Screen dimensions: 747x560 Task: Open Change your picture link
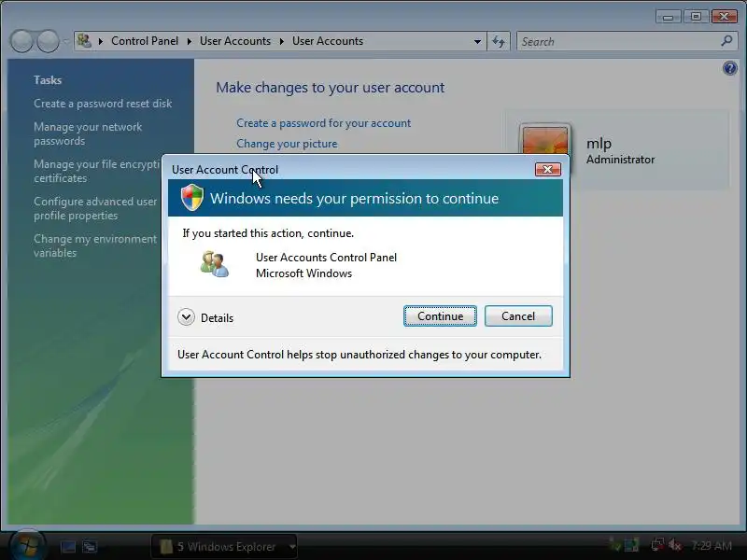tap(287, 144)
